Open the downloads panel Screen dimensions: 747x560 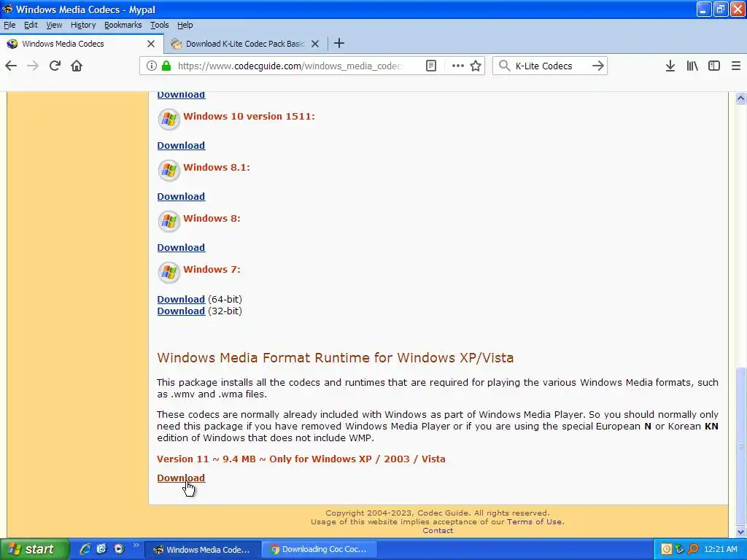(x=670, y=66)
